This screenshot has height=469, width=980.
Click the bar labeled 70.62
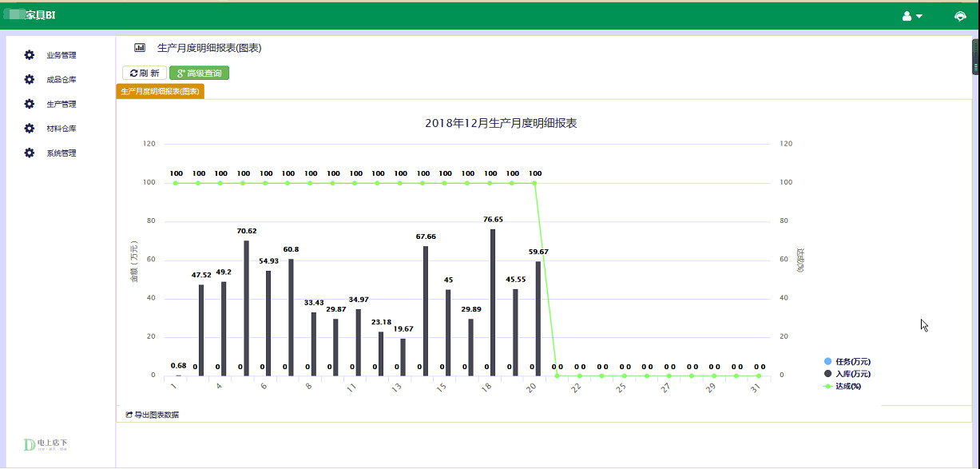click(247, 308)
